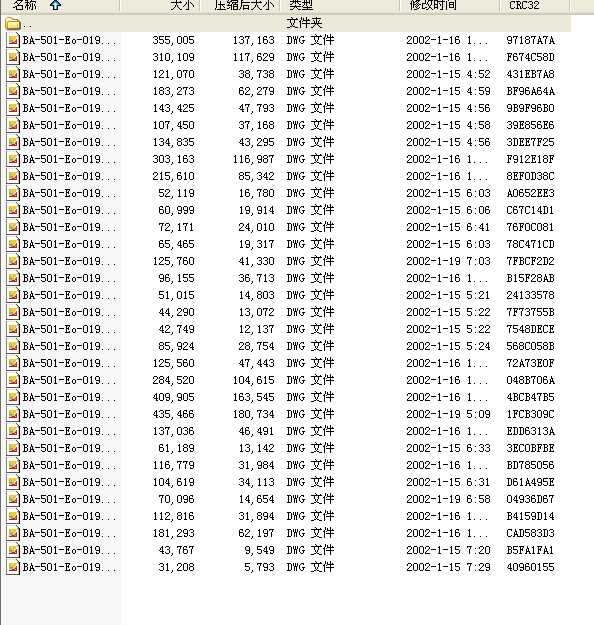This screenshot has width=594, height=625.
Task: Click CRC32 value BF96A64A
Action: point(530,91)
